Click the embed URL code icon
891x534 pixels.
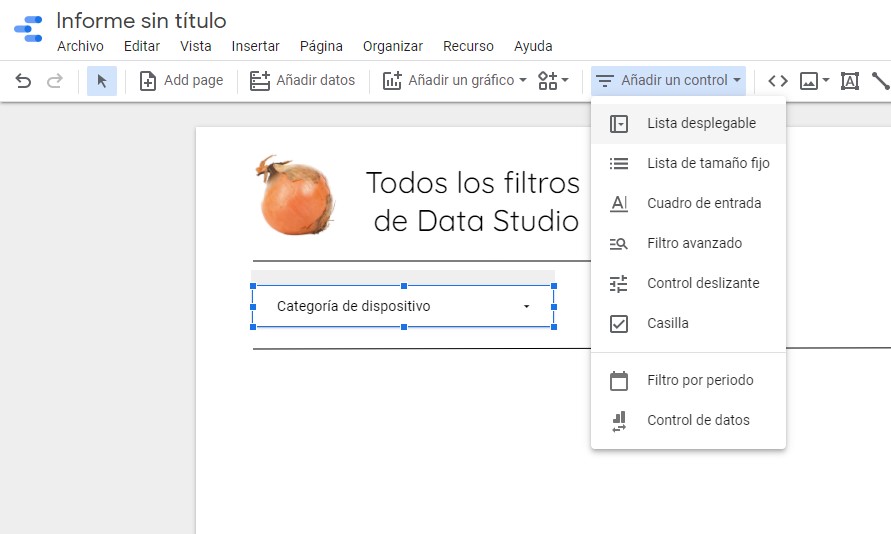point(777,81)
